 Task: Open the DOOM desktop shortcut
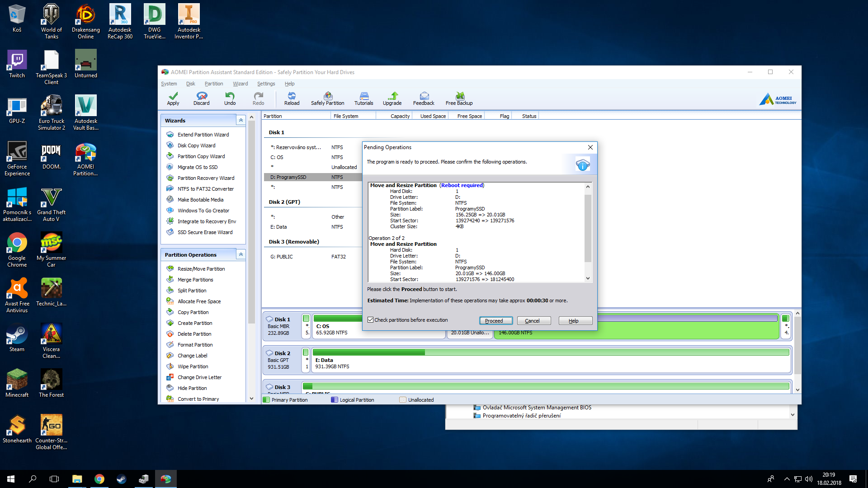pyautogui.click(x=52, y=157)
